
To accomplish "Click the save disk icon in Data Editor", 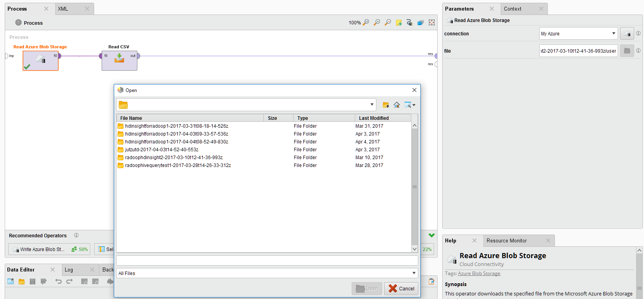I will point(33,281).
